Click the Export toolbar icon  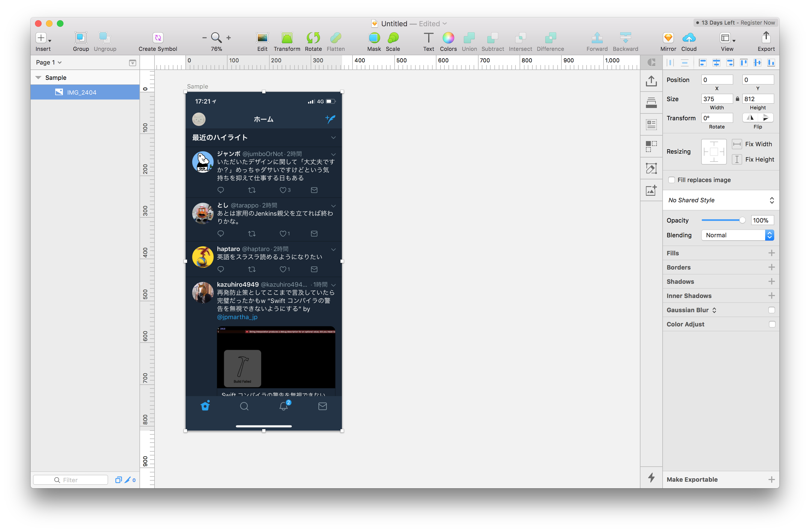pos(766,38)
